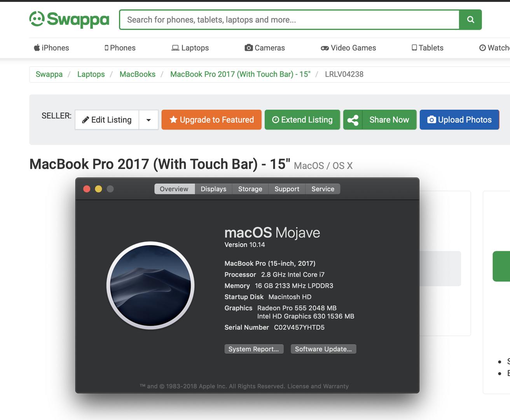This screenshot has width=510, height=420.
Task: Click MacBook Pro (15-inch, 2017) model text
Action: click(270, 264)
